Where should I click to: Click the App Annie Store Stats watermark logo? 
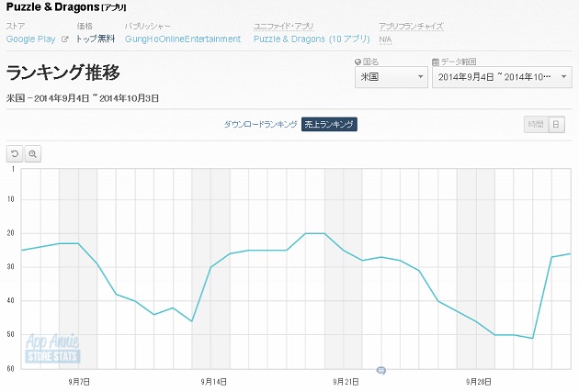[52, 349]
